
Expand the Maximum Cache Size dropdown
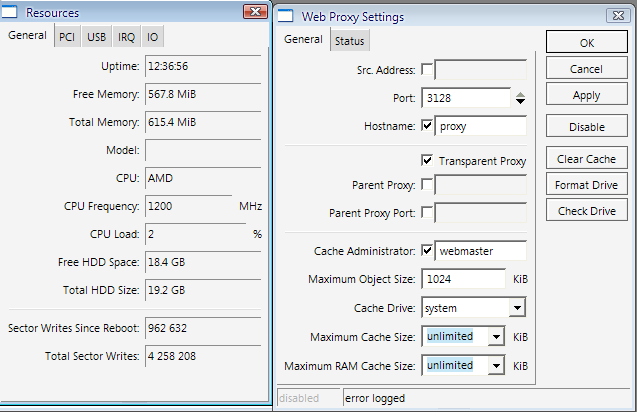pos(496,337)
